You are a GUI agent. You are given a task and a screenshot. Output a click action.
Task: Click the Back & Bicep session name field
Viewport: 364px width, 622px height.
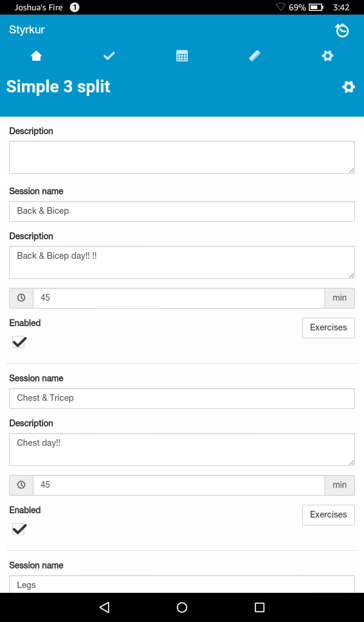[182, 211]
